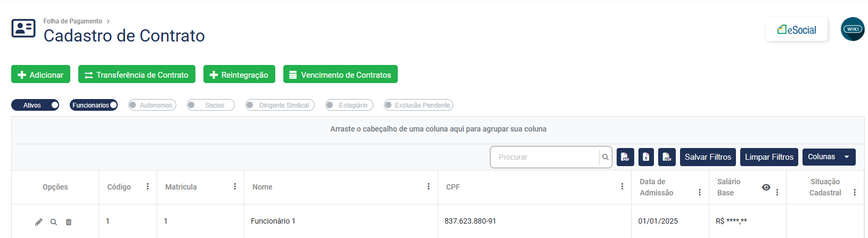Delete Funcionário 1 using trash icon
868x238 pixels.
[69, 222]
